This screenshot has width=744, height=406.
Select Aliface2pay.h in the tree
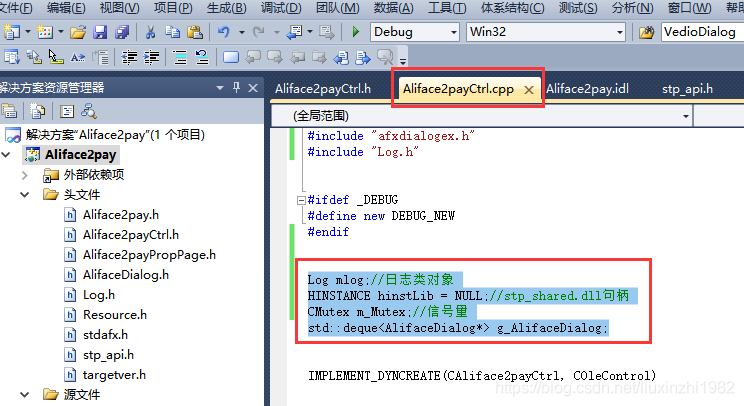pos(121,215)
